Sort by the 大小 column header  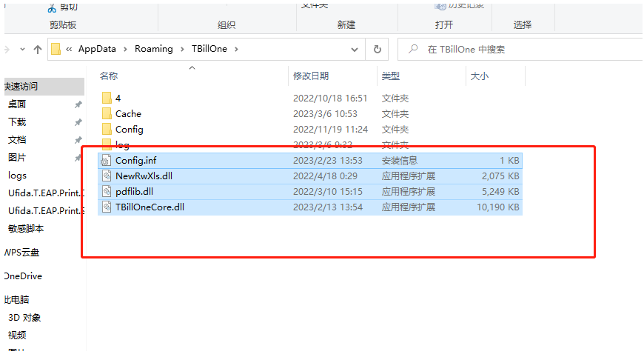point(480,76)
